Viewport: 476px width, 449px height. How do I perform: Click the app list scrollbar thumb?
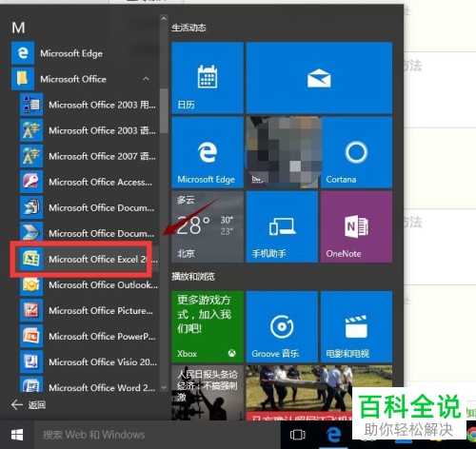tap(164, 110)
